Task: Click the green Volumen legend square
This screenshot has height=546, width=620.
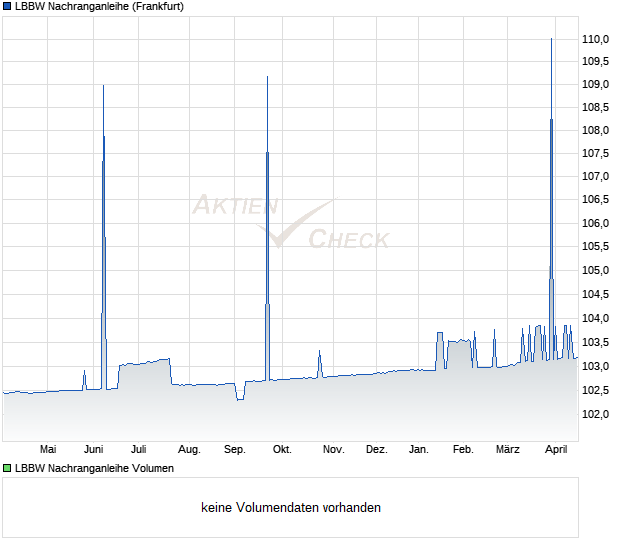Action: (7, 468)
